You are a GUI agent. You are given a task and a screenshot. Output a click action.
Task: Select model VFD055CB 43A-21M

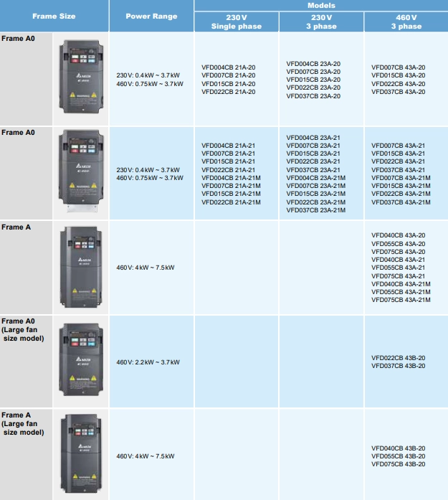pyautogui.click(x=401, y=292)
